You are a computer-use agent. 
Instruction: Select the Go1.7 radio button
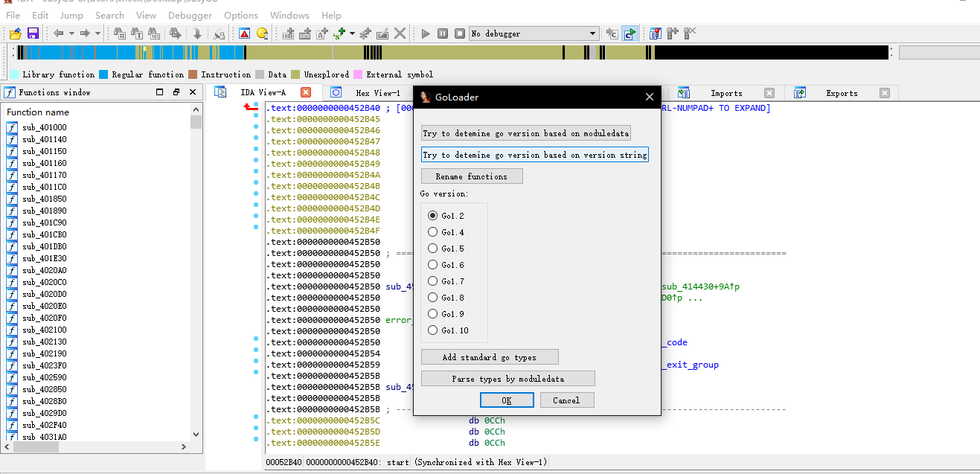click(432, 281)
